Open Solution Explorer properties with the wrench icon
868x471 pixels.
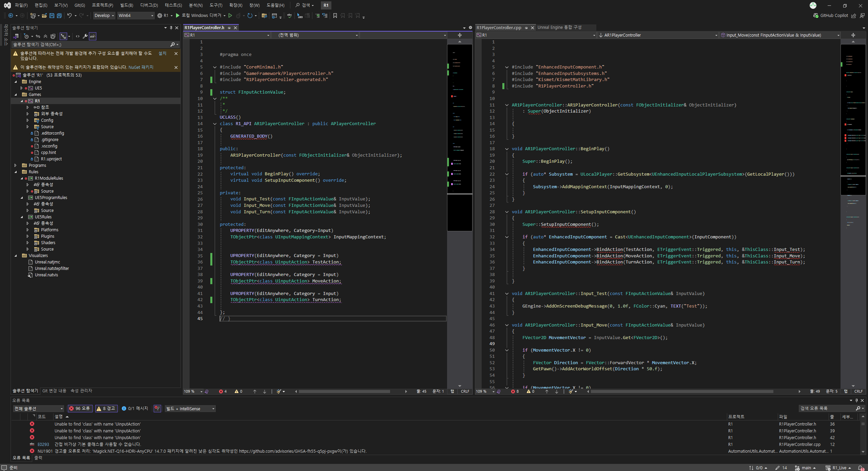point(85,36)
